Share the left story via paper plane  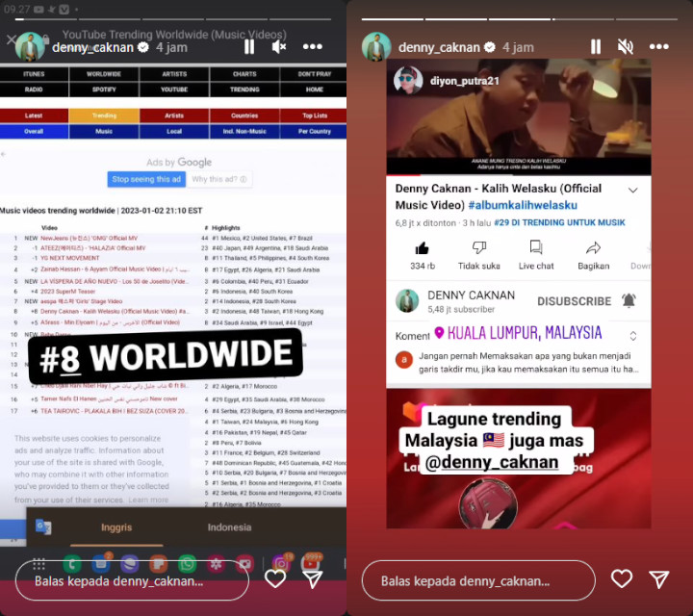[x=313, y=579]
